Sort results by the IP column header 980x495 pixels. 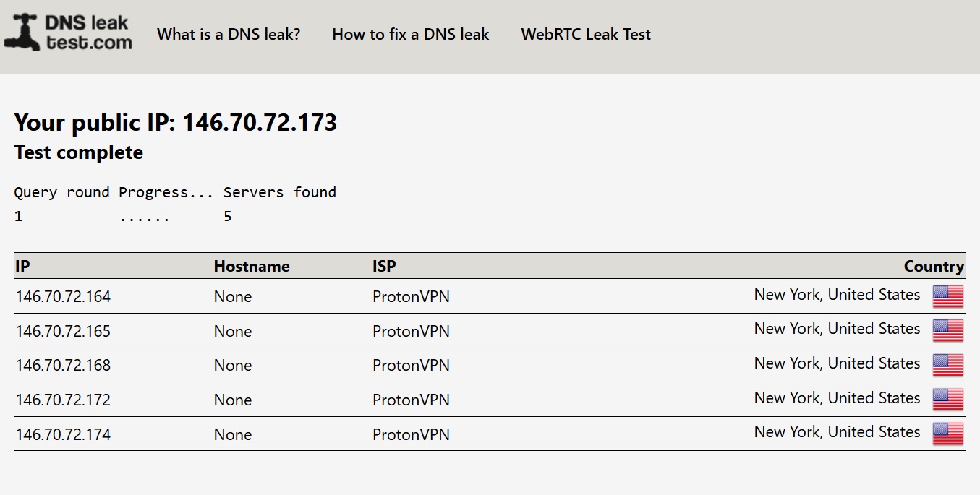point(22,266)
